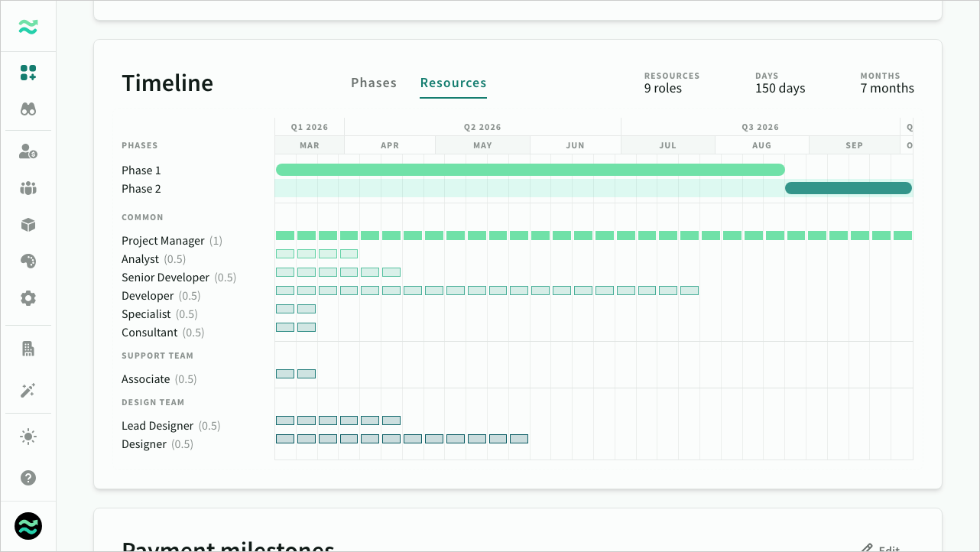Click the green wave logo at top
The image size is (980, 552).
pos(28,28)
